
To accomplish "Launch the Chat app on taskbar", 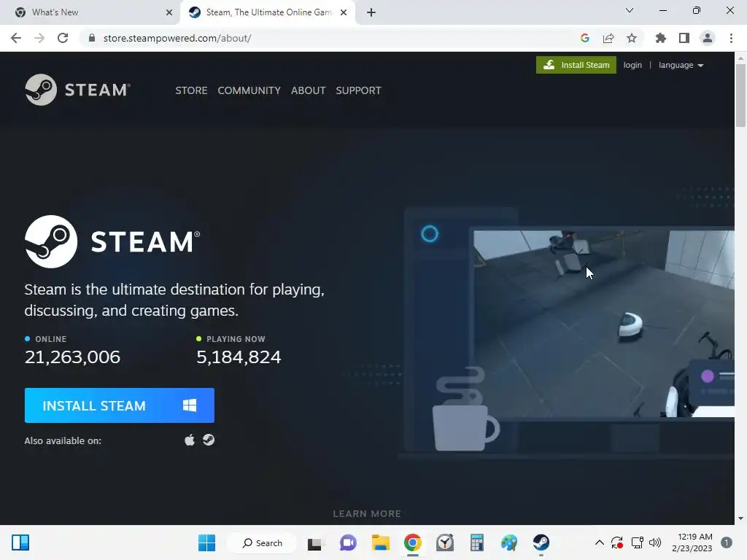I will pyautogui.click(x=348, y=542).
